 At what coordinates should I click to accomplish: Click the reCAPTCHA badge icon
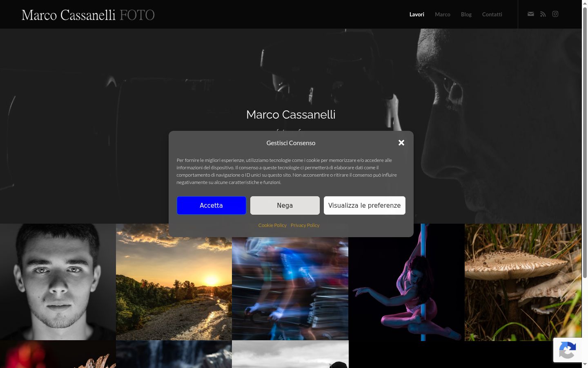click(x=567, y=350)
